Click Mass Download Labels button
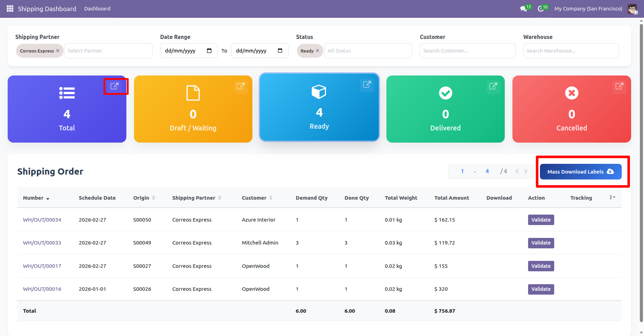Image resolution: width=644 pixels, height=336 pixels. click(x=580, y=172)
